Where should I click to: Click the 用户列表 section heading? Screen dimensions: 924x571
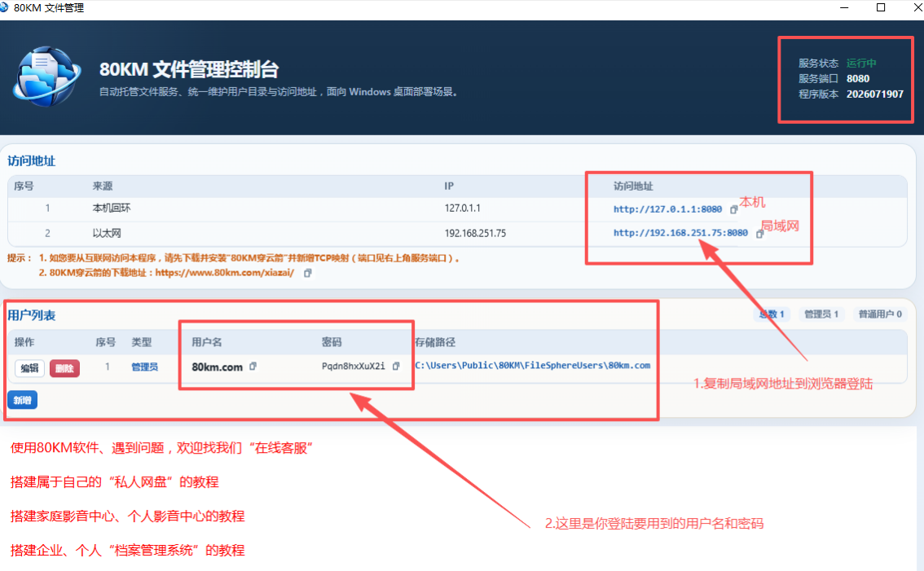pyautogui.click(x=31, y=315)
